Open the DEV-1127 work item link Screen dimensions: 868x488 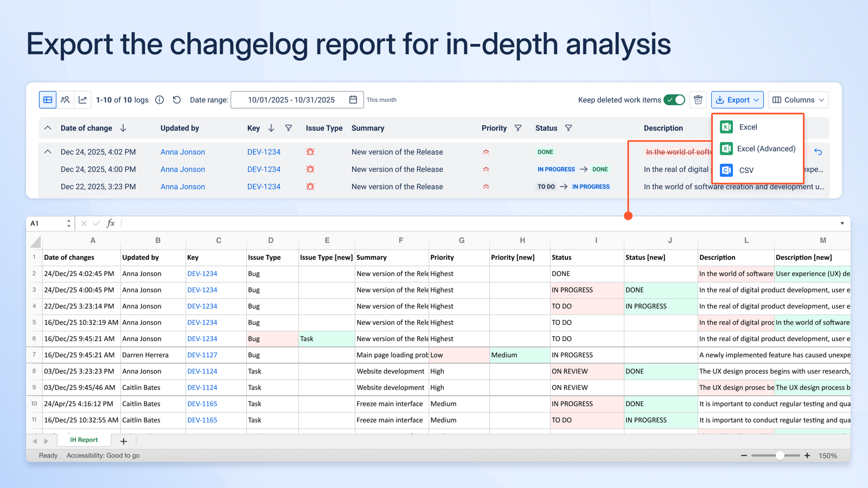pos(202,355)
